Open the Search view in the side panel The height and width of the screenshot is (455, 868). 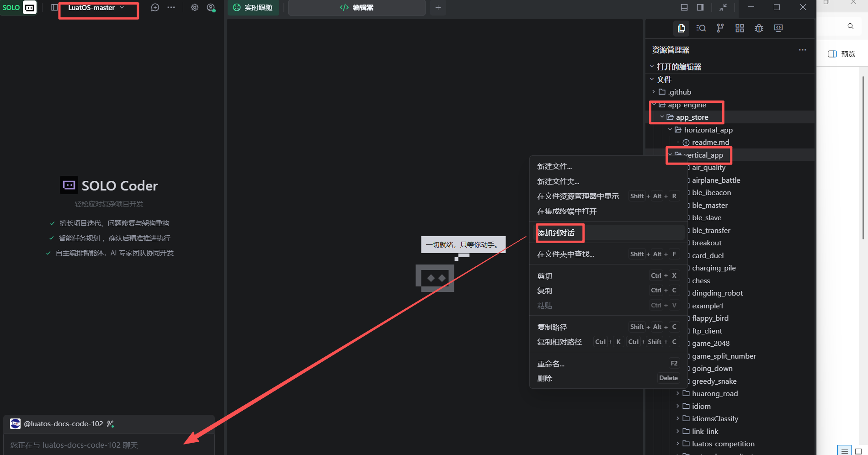pos(701,28)
